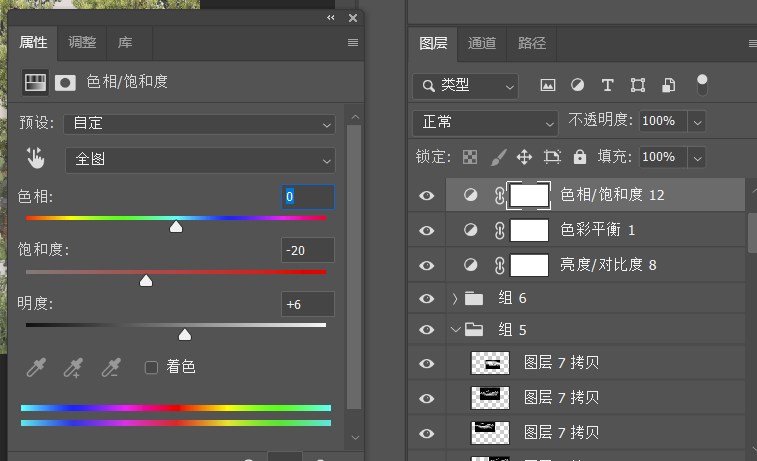Screen dimensions: 757x461
Task: Click the Hue/Saturation adjustment icon in Properties
Action: [35, 83]
